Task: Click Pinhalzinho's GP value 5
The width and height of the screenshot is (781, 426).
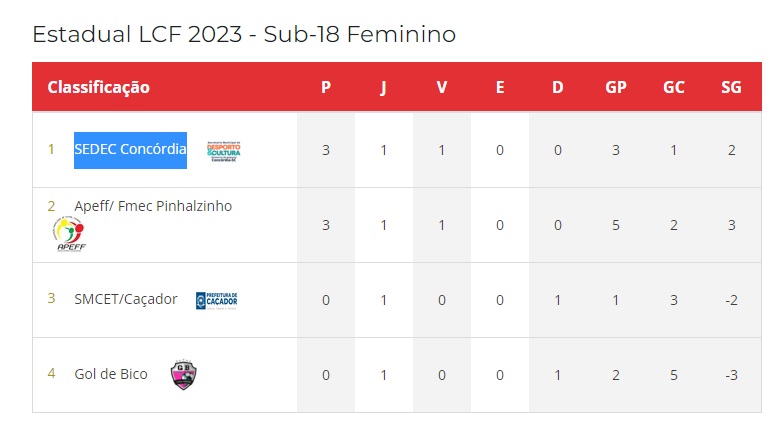Action: [616, 225]
